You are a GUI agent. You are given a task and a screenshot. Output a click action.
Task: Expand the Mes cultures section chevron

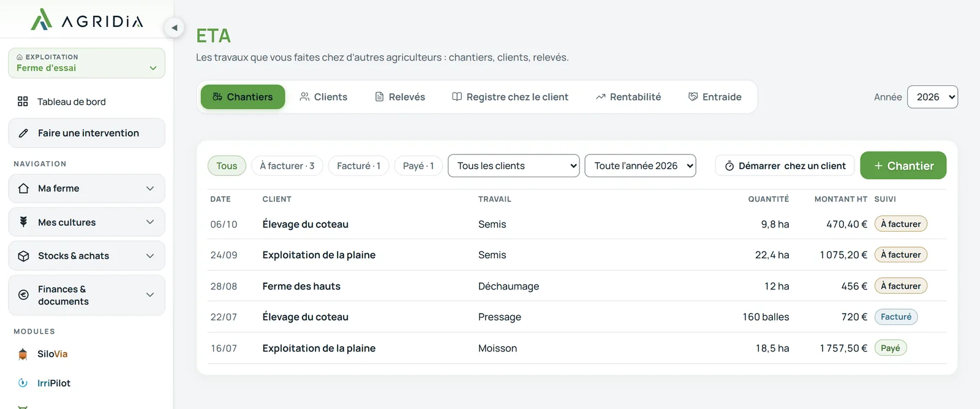point(150,222)
